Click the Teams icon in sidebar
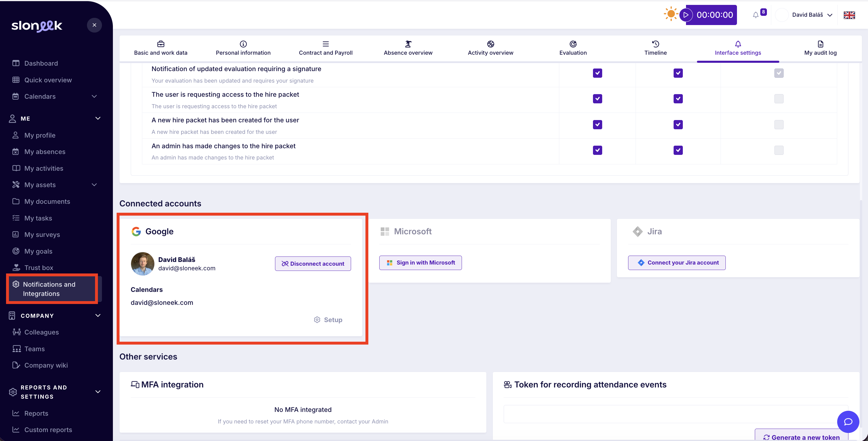Image resolution: width=868 pixels, height=441 pixels. click(x=16, y=349)
